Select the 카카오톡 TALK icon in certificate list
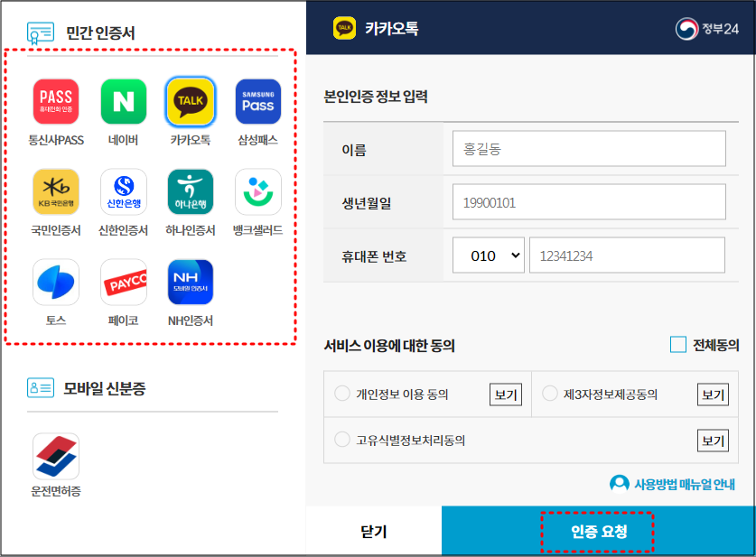 [x=191, y=102]
